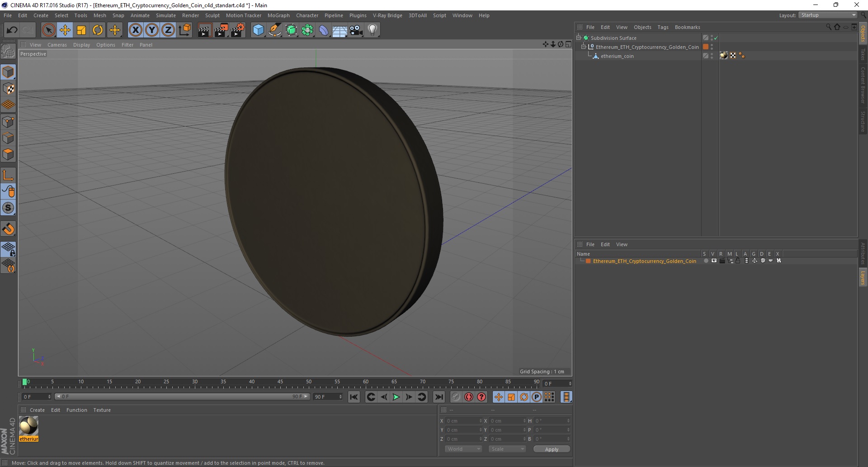The width and height of the screenshot is (868, 467).
Task: Collapse the Subdivision Surface tree node
Action: click(x=579, y=38)
